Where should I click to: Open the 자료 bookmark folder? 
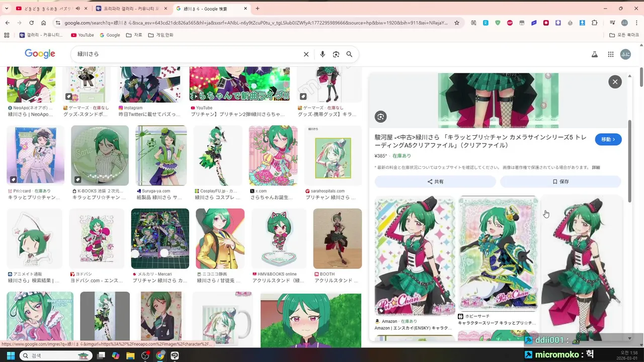tap(134, 35)
